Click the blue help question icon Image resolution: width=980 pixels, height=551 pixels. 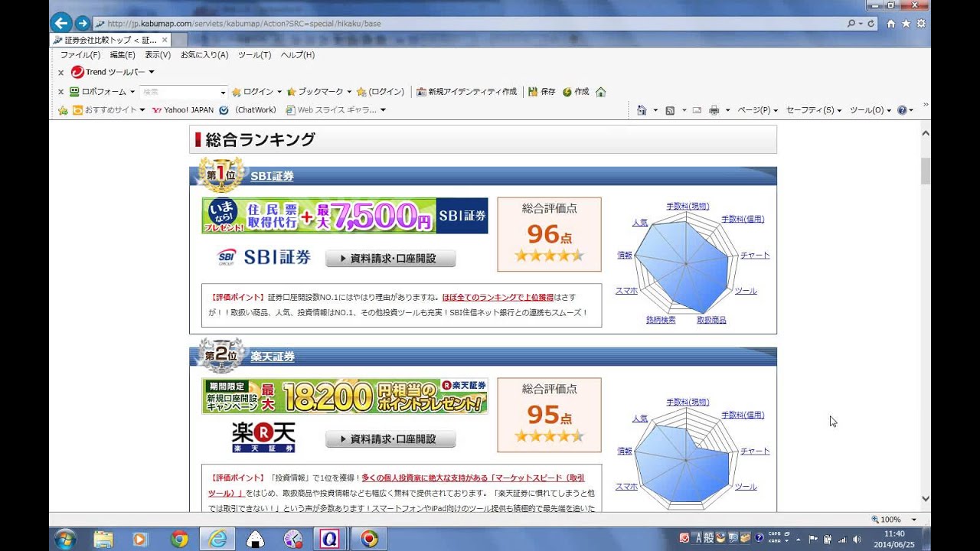(902, 110)
